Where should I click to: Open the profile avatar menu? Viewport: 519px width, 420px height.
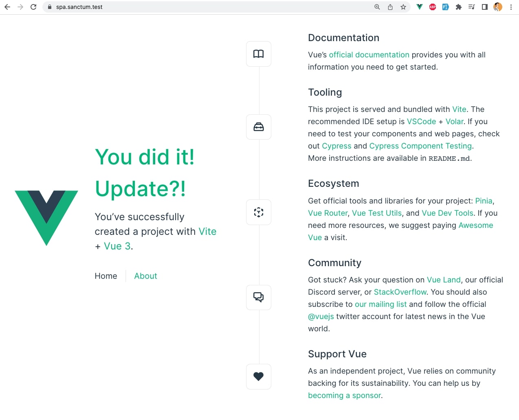pos(498,7)
